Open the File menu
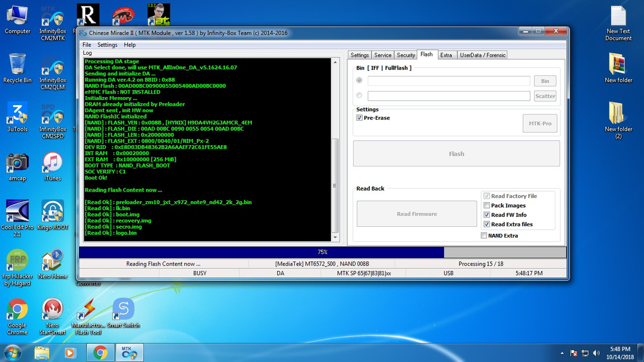Viewport: 644px width, 362px height. 87,45
